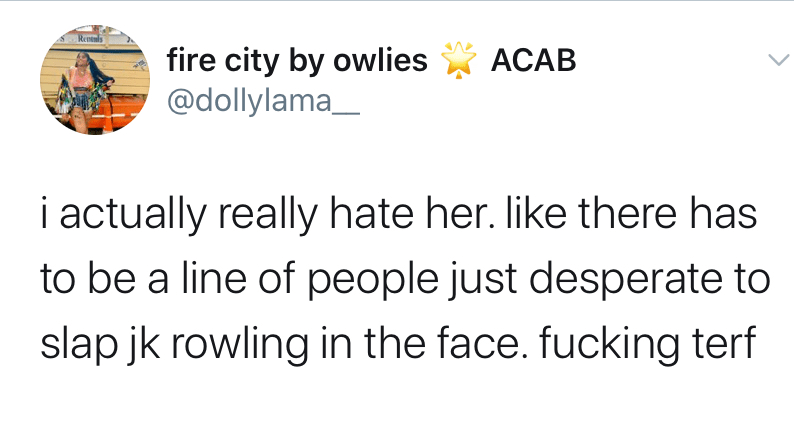Click the star emoji in display name
Viewport: 794px width, 423px height.
[459, 61]
